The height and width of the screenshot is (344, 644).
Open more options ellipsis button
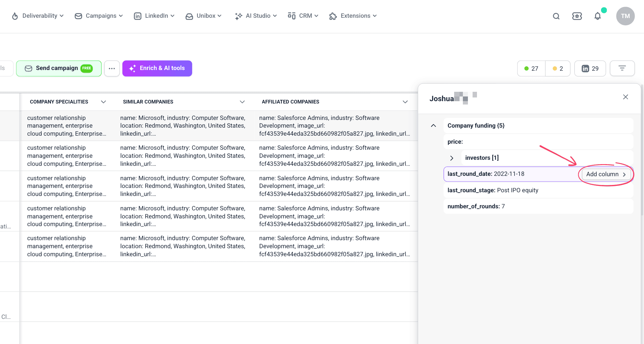coord(112,68)
